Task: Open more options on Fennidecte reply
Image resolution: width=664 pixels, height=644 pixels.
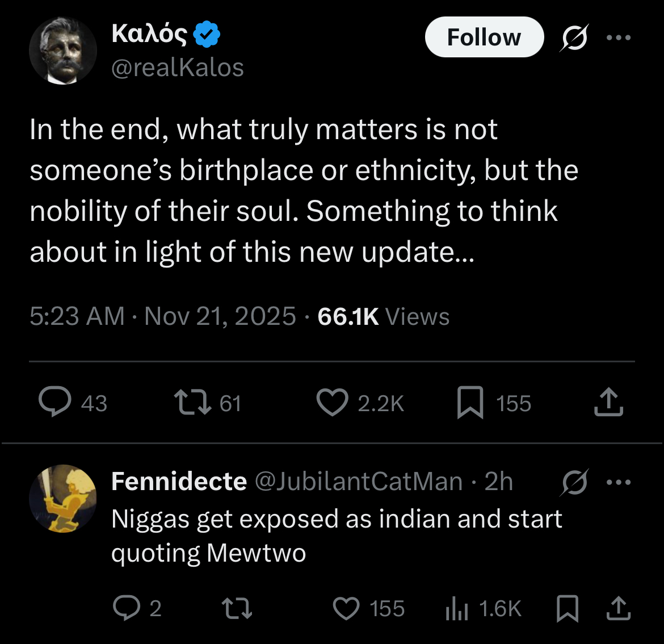Action: coord(619,482)
